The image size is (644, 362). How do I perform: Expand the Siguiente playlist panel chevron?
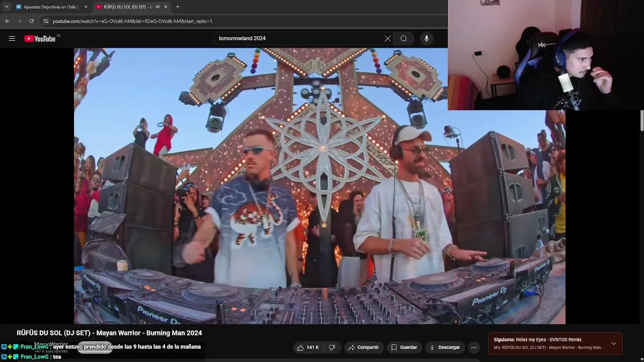coord(613,343)
